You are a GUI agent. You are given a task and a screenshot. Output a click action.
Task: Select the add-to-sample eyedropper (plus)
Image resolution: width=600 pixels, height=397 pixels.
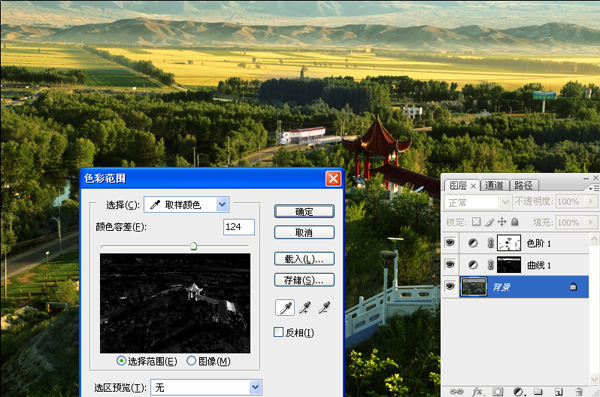point(305,307)
